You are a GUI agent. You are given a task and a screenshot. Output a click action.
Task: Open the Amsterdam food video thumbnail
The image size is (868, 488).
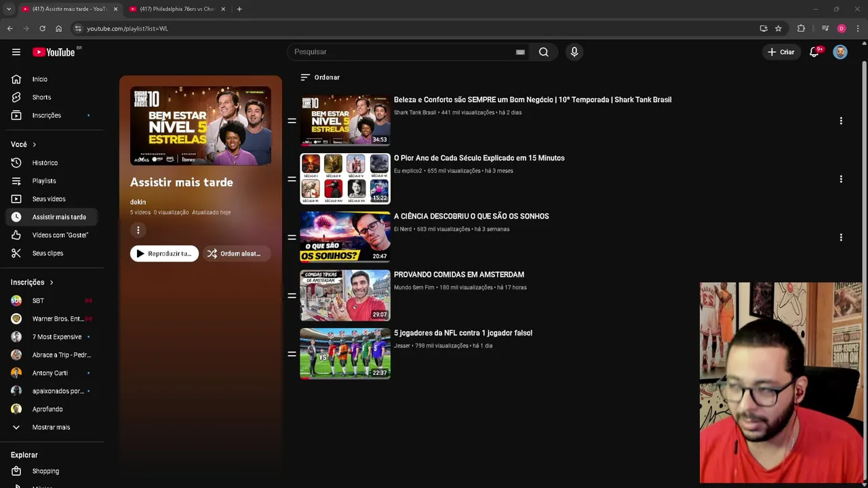click(345, 296)
